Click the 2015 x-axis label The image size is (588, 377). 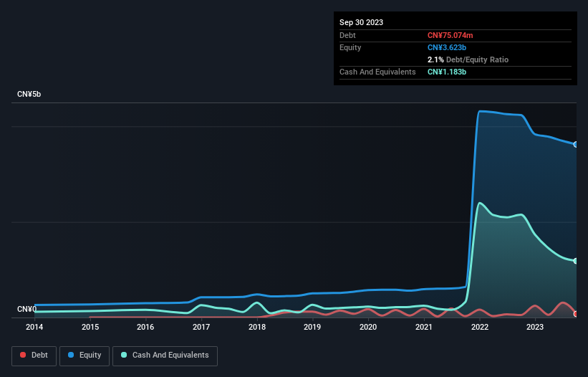pos(90,327)
